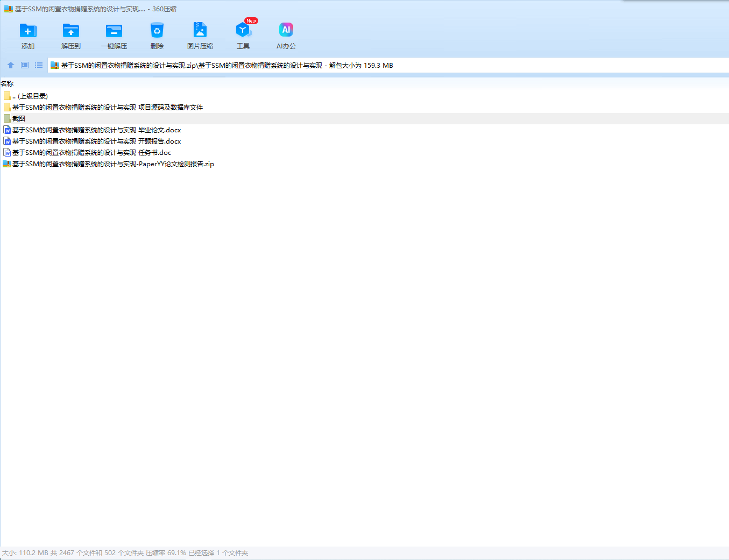This screenshot has height=560, width=729.
Task: Open the 工具 (Tools) icon marked New
Action: (243, 30)
